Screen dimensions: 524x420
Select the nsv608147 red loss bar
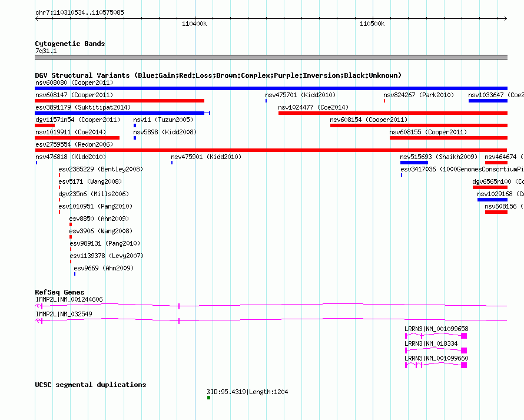[120, 101]
